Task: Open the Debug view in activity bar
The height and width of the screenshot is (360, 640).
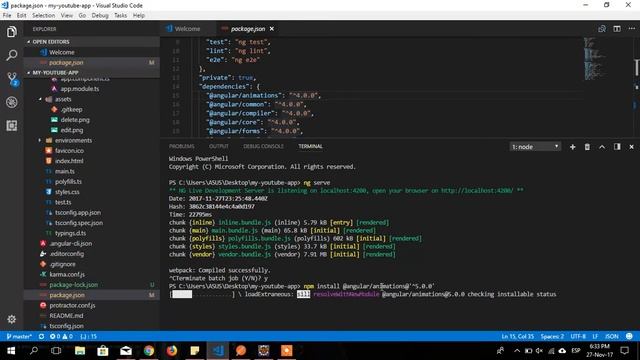Action: click(11, 102)
